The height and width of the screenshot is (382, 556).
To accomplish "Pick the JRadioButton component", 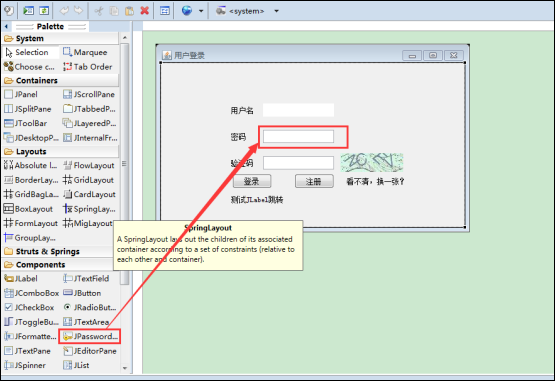I will [90, 308].
